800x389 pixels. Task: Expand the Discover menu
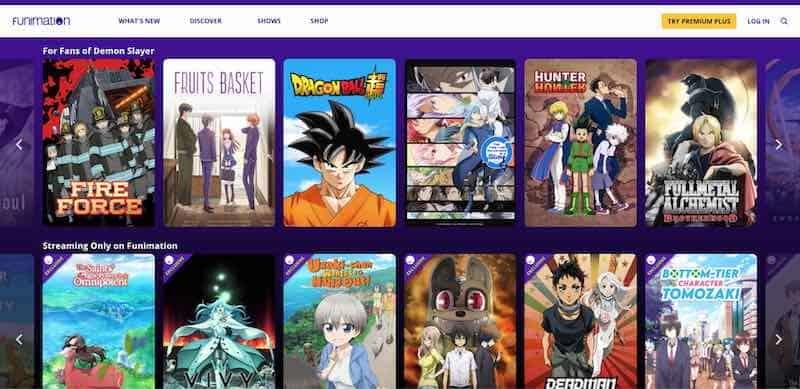206,21
